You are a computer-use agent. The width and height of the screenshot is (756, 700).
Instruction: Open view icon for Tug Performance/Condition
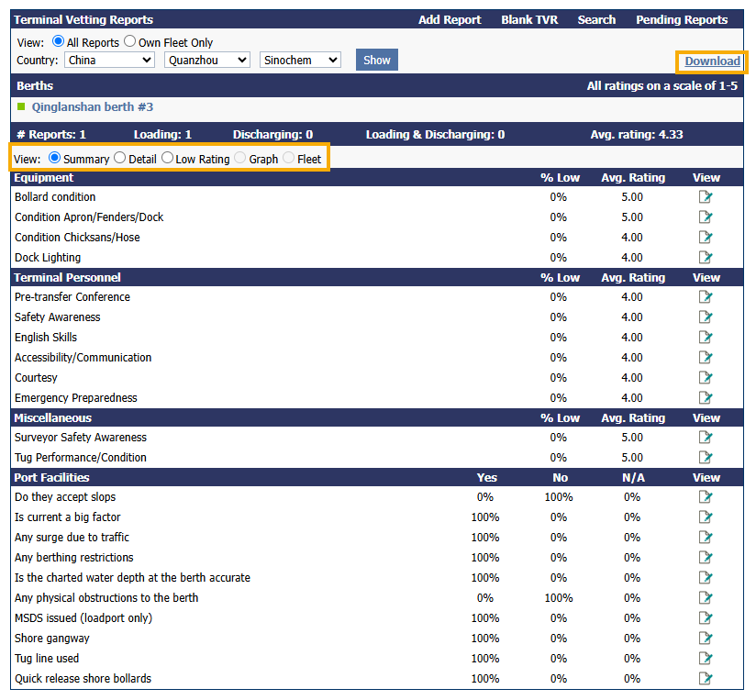706,458
